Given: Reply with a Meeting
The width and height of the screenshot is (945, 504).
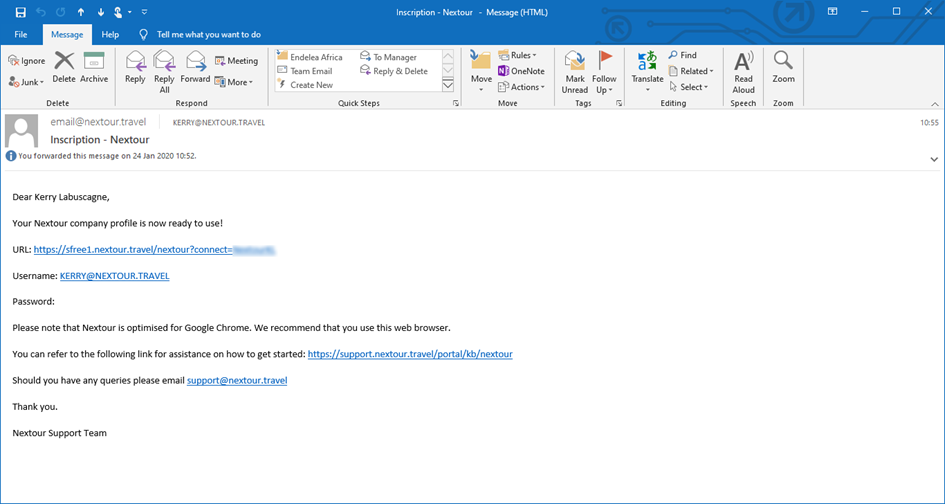Looking at the screenshot, I should 236,61.
